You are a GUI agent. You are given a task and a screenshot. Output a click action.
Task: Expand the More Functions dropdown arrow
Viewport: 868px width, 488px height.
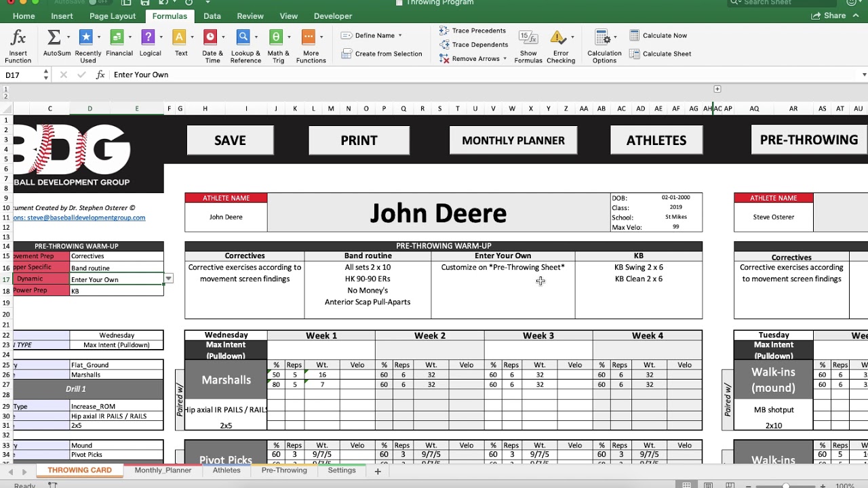point(321,37)
